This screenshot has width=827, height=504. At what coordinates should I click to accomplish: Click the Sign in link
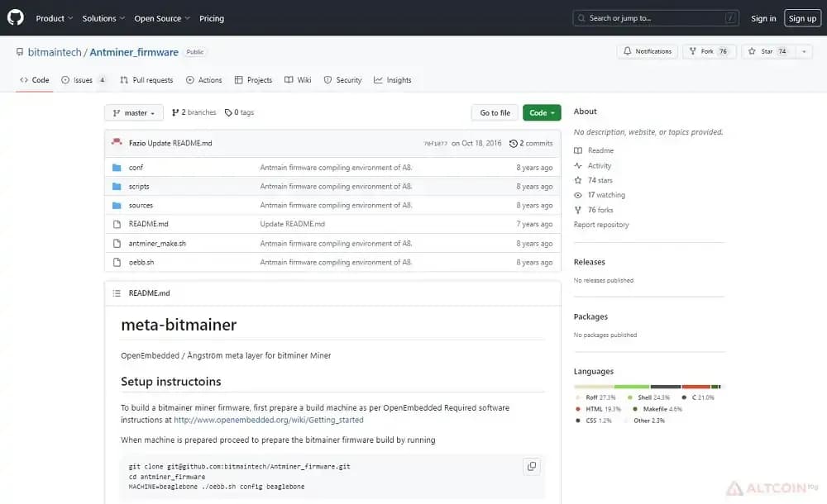(x=763, y=18)
